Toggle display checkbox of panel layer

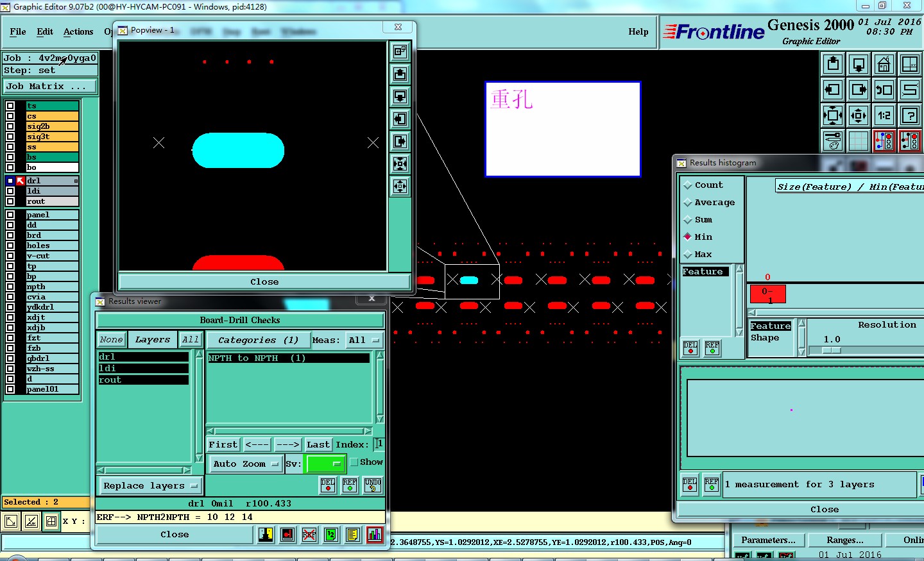[10, 215]
